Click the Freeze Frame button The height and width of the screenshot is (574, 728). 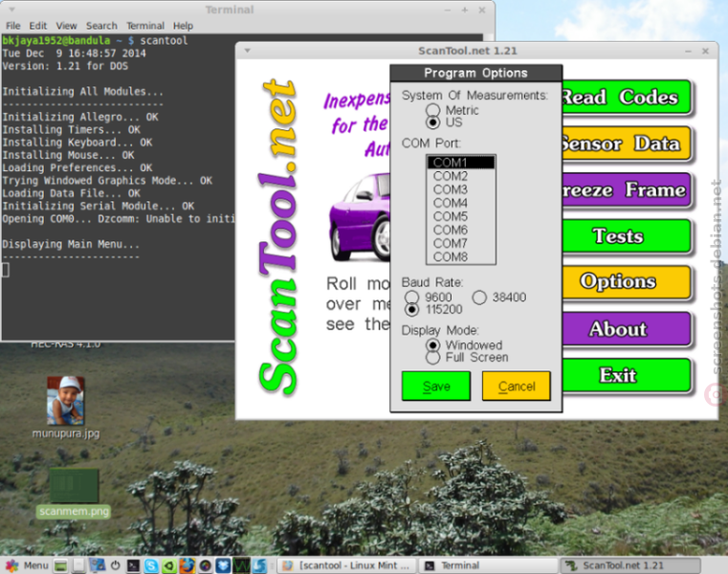coord(627,190)
